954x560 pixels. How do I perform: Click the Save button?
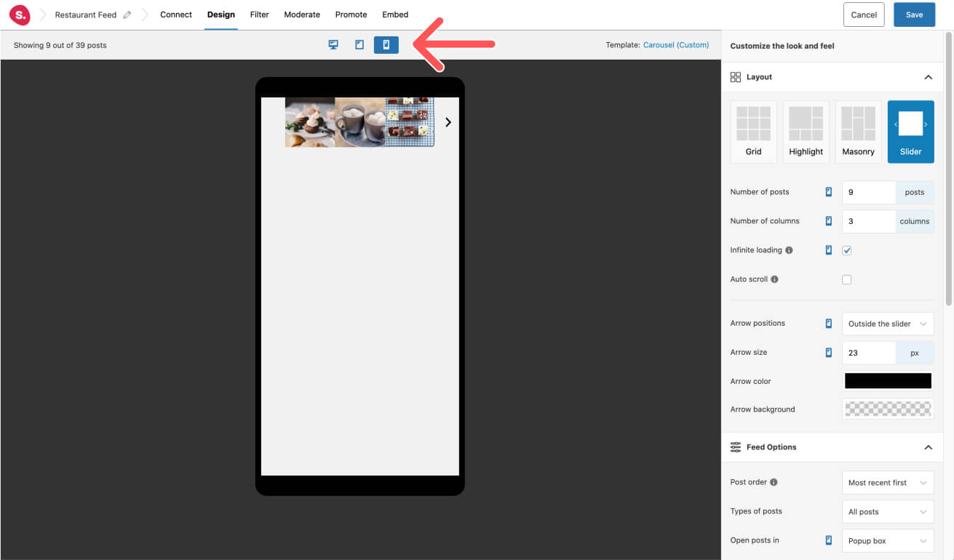[x=914, y=15]
